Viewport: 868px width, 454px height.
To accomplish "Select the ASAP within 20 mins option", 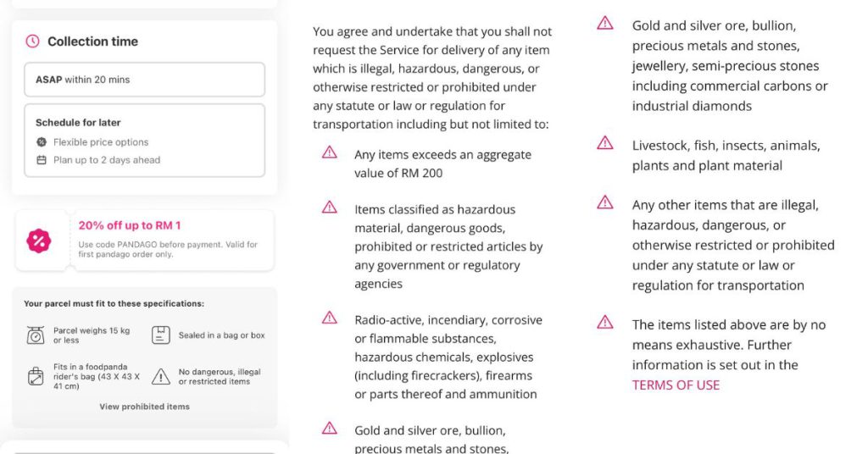I will tap(144, 80).
